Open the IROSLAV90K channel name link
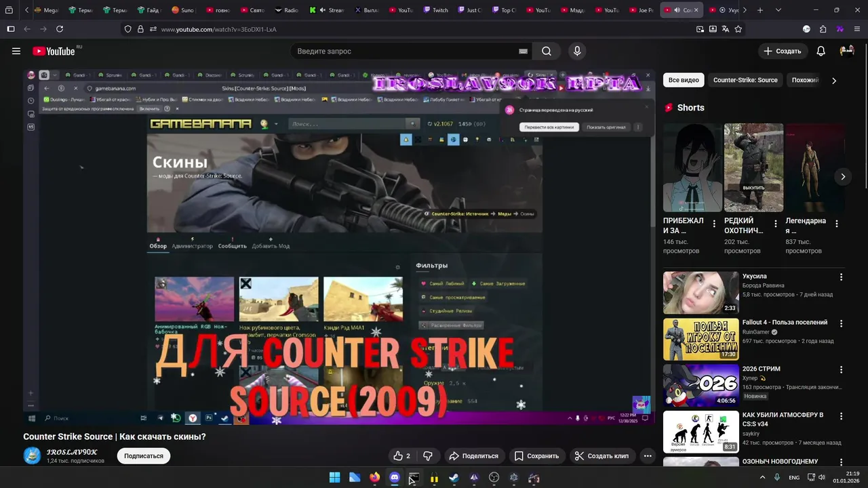 point(72,452)
